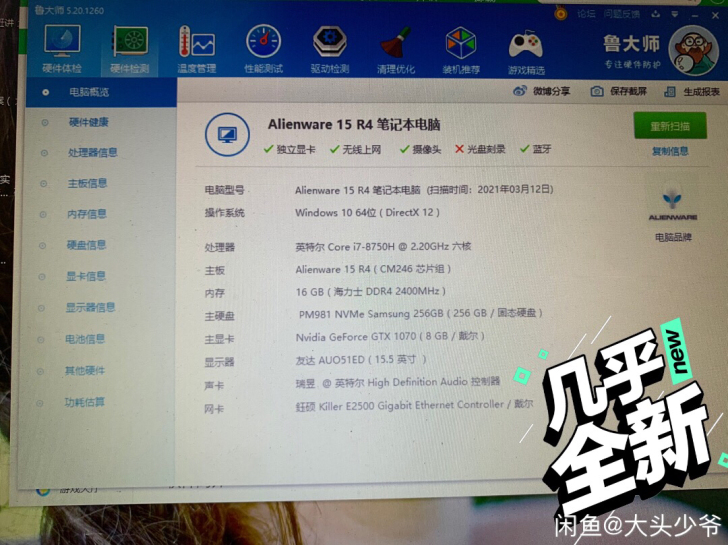Screen dimensions: 728x545
Task: Select the 硬件检测 hardware detection icon
Action: [x=130, y=50]
